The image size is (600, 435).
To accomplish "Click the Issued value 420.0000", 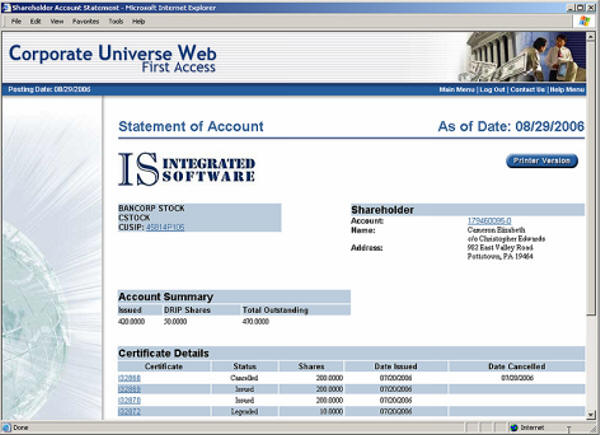I will (131, 322).
